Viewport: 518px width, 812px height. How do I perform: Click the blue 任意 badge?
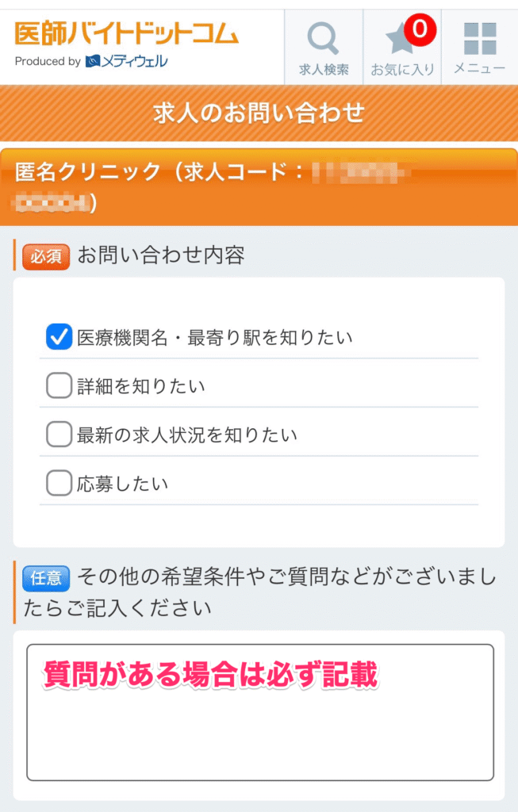coord(46,578)
